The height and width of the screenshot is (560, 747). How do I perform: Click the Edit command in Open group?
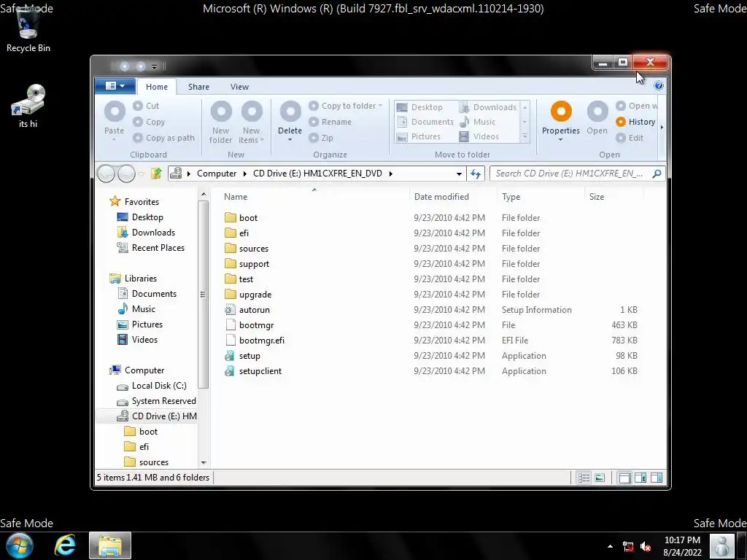coord(630,138)
